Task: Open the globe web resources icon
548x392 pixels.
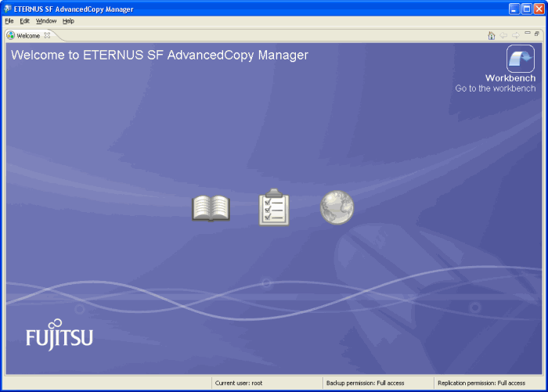Action: click(337, 207)
